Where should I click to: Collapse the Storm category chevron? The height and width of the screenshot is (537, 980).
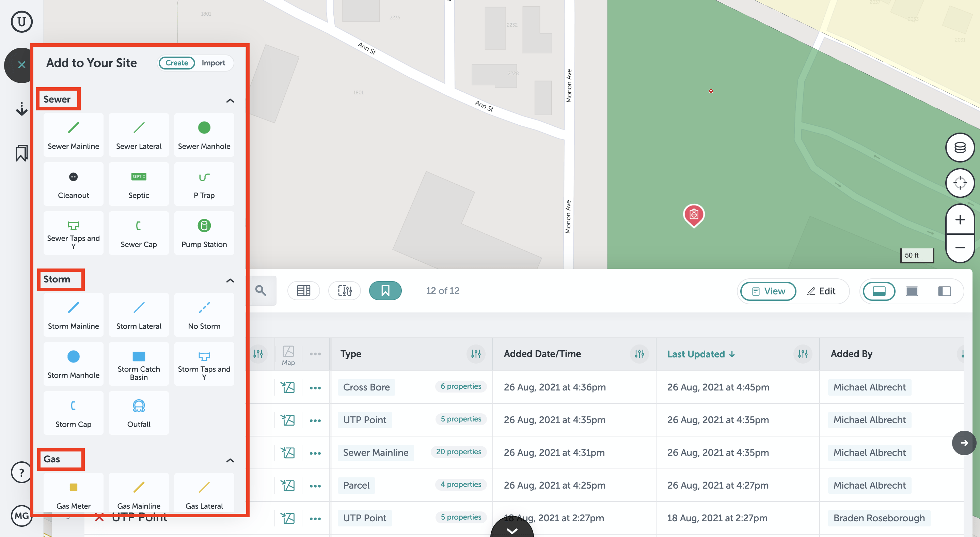coord(230,280)
